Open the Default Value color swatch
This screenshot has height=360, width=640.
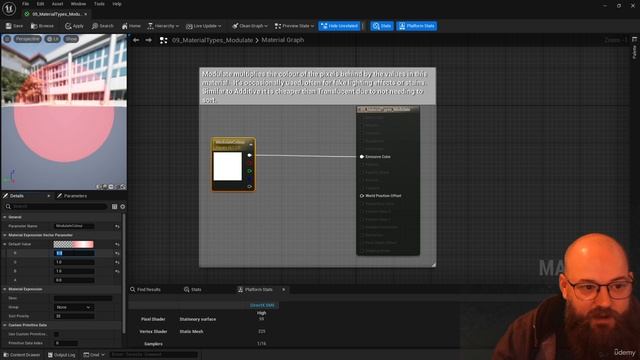(73, 244)
